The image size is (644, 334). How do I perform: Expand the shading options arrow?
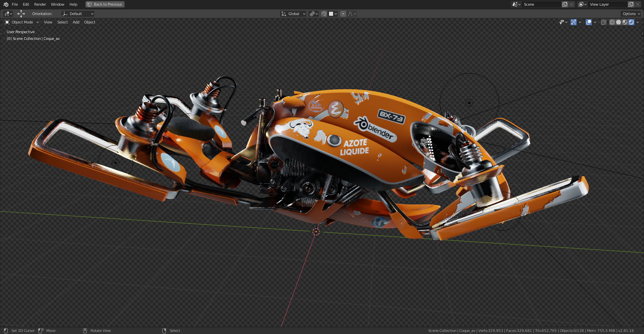pyautogui.click(x=638, y=22)
